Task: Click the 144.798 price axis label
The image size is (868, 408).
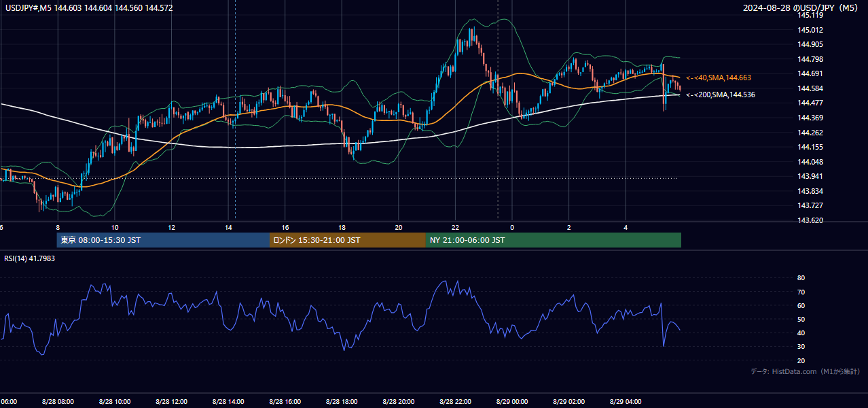Action: coord(811,59)
